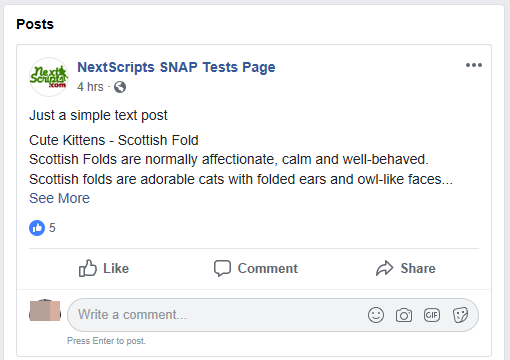This screenshot has width=510, height=360.
Task: Click the Posts section heading
Action: [35, 24]
